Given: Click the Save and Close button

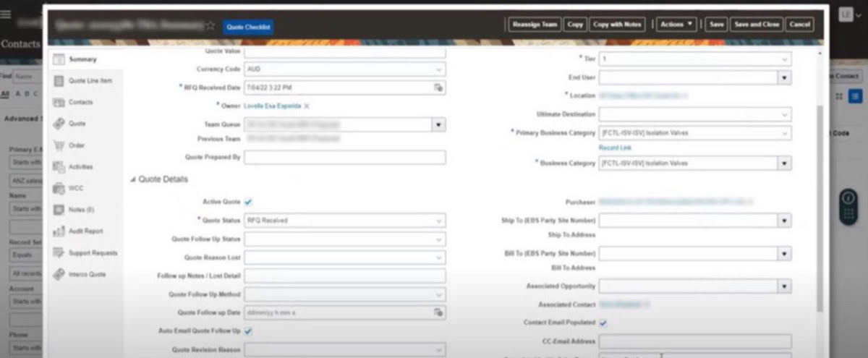Looking at the screenshot, I should tap(756, 25).
